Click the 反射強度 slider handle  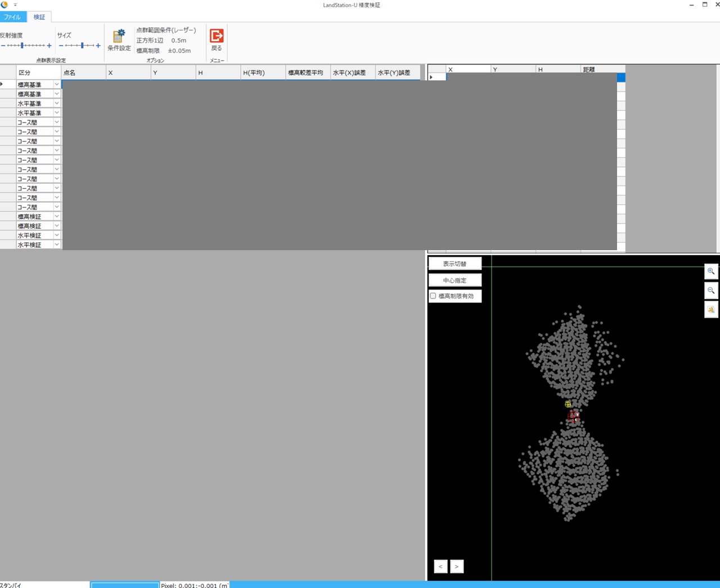[22, 46]
